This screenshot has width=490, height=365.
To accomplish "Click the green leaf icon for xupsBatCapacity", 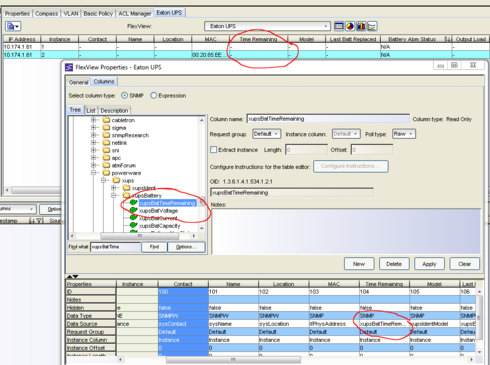I will pos(133,226).
